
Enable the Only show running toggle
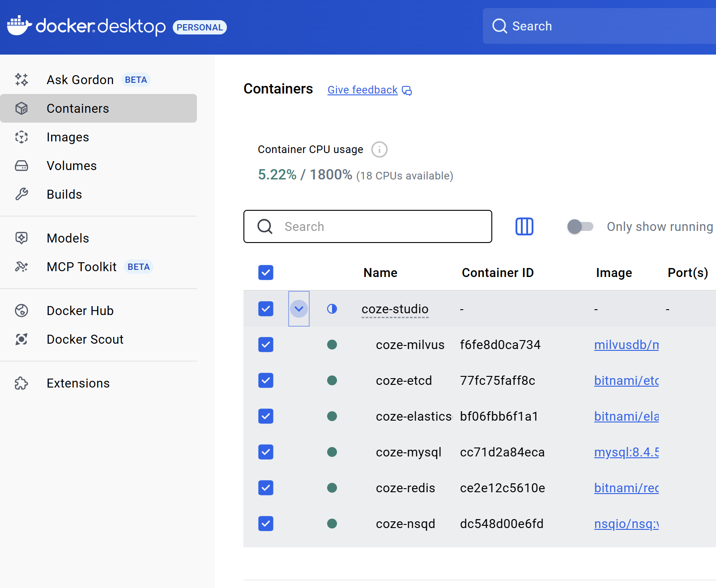580,226
